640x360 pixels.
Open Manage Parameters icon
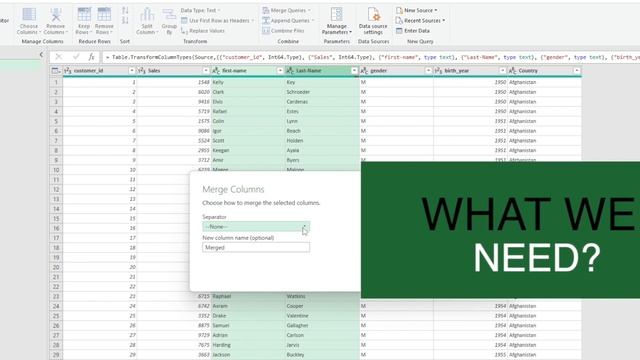336,21
